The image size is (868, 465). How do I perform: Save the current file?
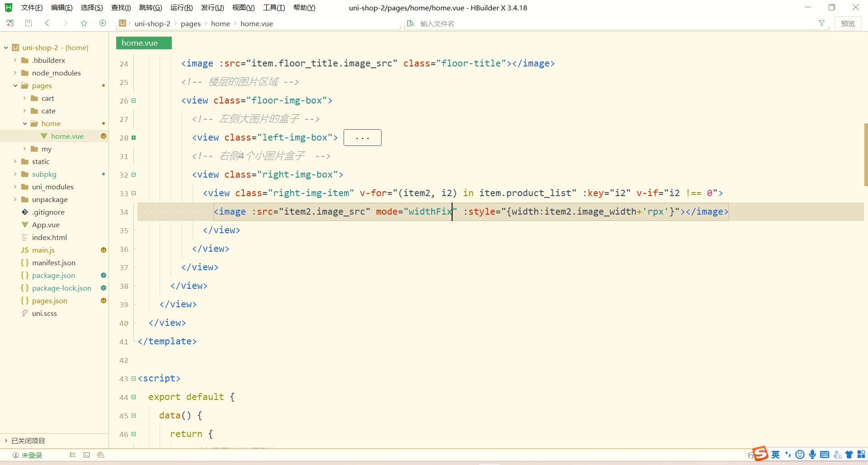tap(28, 23)
